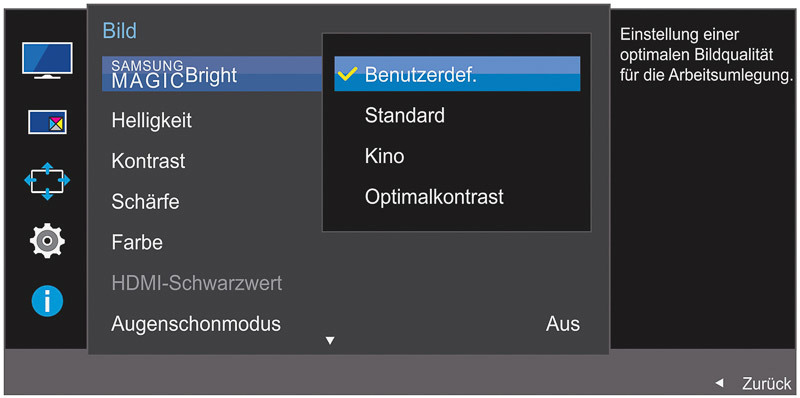Click the yellow checkmark next to Benutzerdef.

pyautogui.click(x=347, y=76)
